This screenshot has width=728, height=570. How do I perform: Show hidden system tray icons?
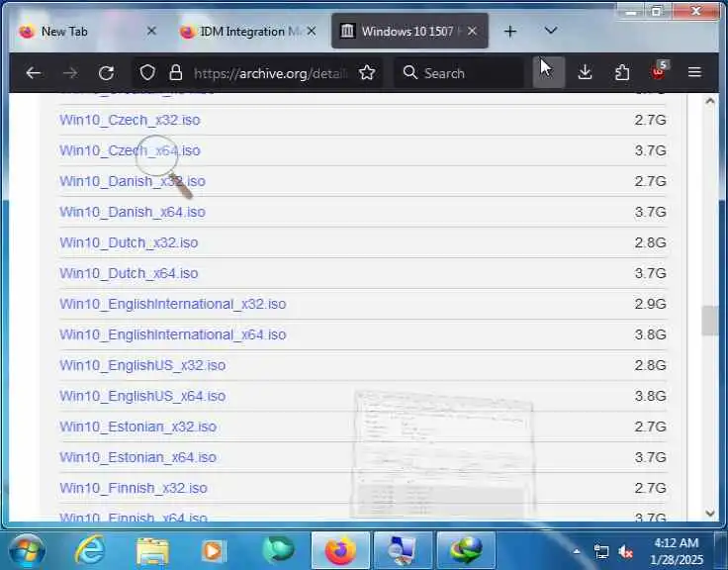[x=577, y=552]
